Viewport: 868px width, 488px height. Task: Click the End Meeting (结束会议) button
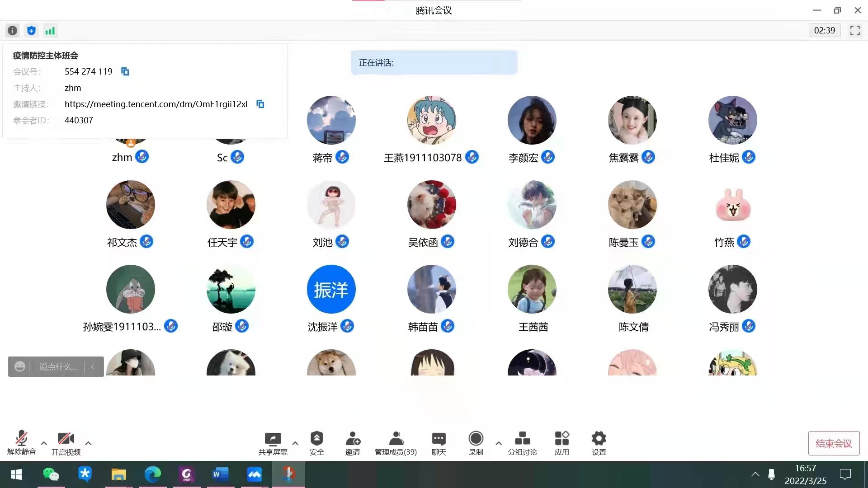pos(834,443)
